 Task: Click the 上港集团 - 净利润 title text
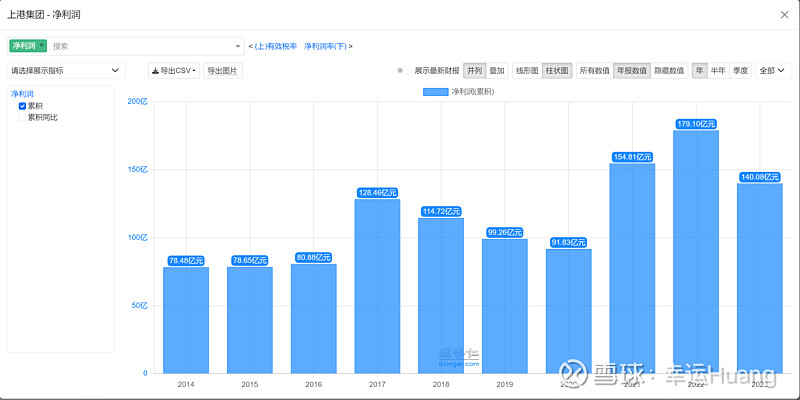43,15
